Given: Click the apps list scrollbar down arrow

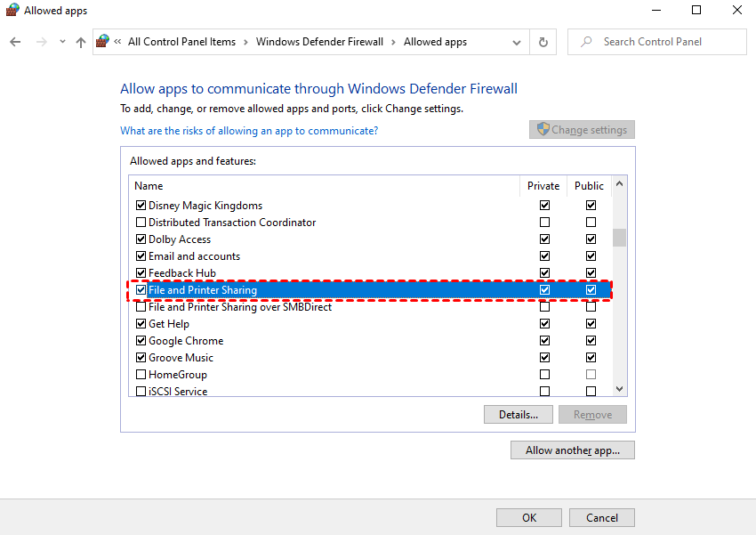Looking at the screenshot, I should tap(620, 389).
